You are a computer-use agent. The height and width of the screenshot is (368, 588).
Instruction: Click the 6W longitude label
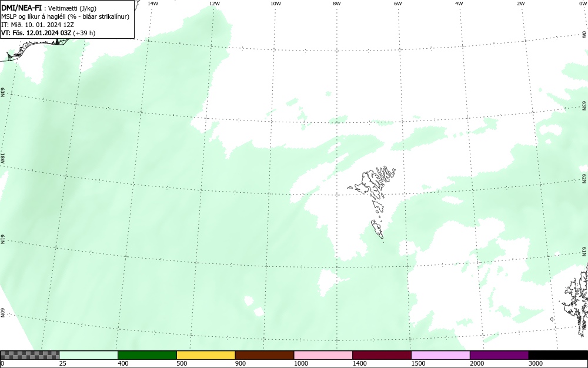(398, 4)
